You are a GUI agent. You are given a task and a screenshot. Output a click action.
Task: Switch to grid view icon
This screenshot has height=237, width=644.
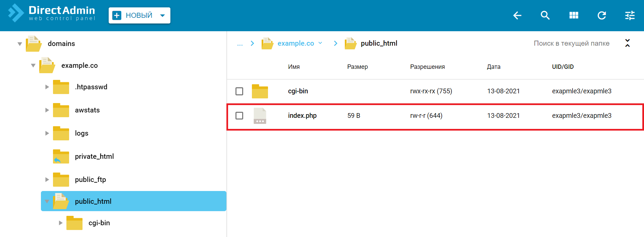coord(574,15)
